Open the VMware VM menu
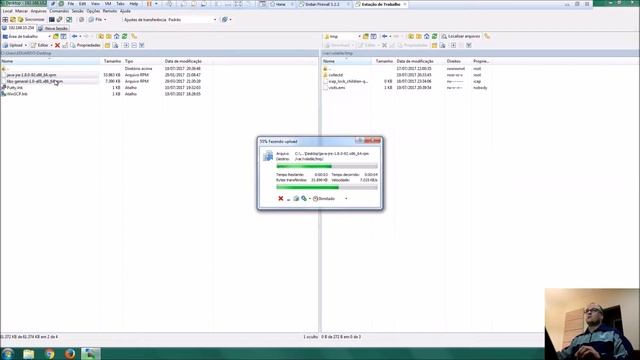This screenshot has height=360, width=640. pos(108,4)
